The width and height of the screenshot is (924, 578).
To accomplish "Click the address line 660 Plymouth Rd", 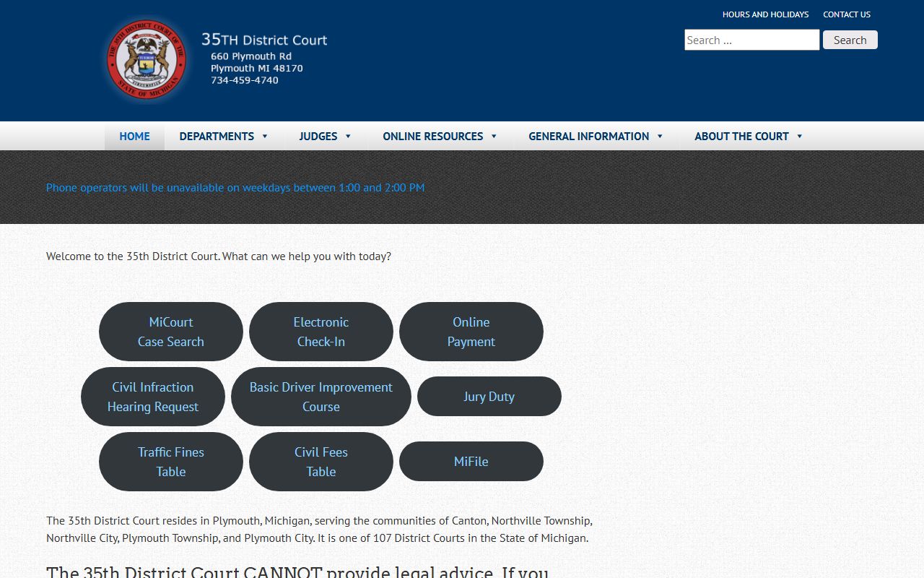I will click(x=251, y=56).
